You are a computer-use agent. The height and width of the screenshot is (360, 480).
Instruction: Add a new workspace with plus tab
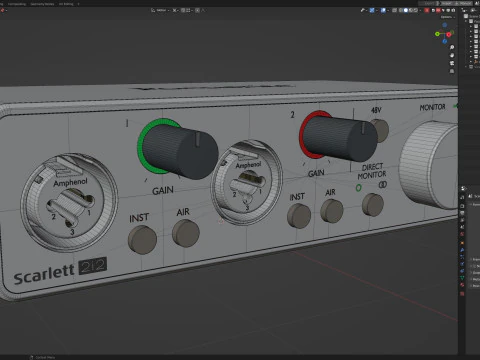click(x=78, y=4)
